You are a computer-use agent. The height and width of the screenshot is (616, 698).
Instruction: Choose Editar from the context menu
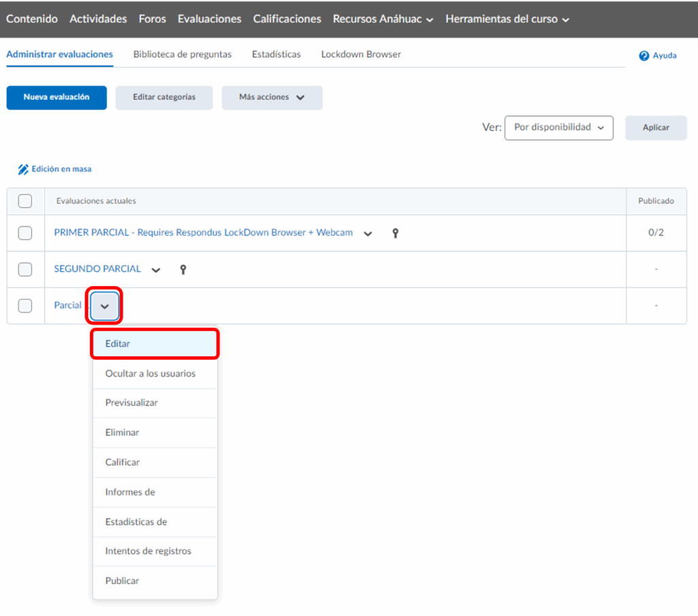[155, 344]
